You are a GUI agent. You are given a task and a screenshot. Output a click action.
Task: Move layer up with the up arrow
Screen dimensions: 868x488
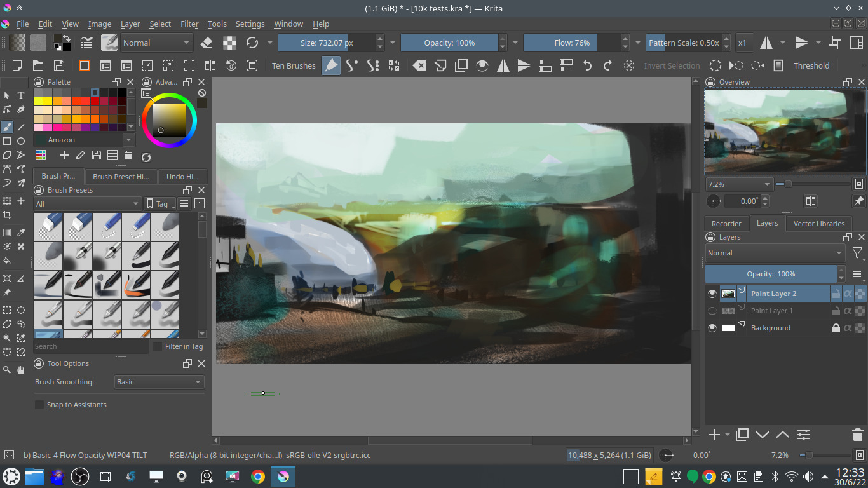783,435
